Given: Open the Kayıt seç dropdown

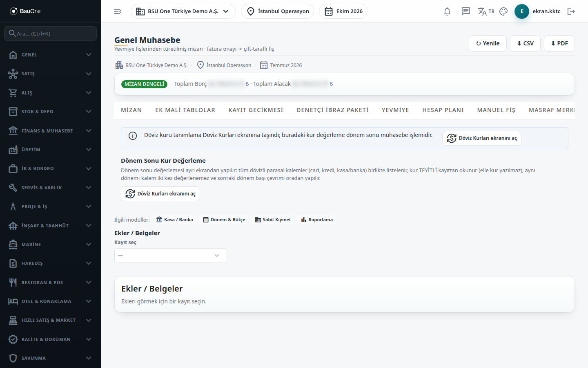Looking at the screenshot, I should (171, 256).
